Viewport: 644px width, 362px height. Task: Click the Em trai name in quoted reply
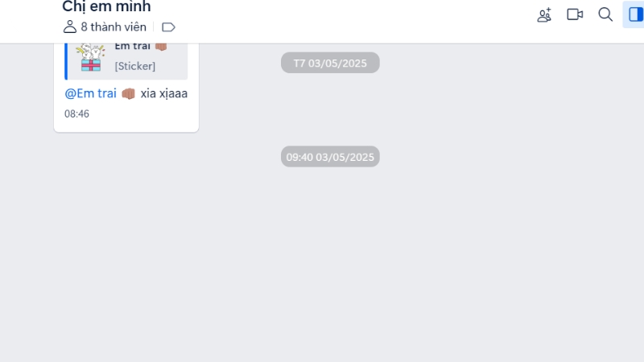coord(132,46)
